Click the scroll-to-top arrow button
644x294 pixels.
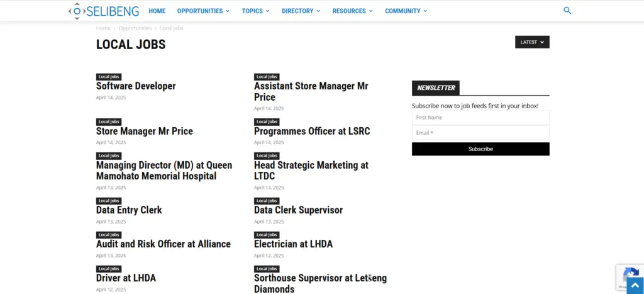[x=635, y=285]
